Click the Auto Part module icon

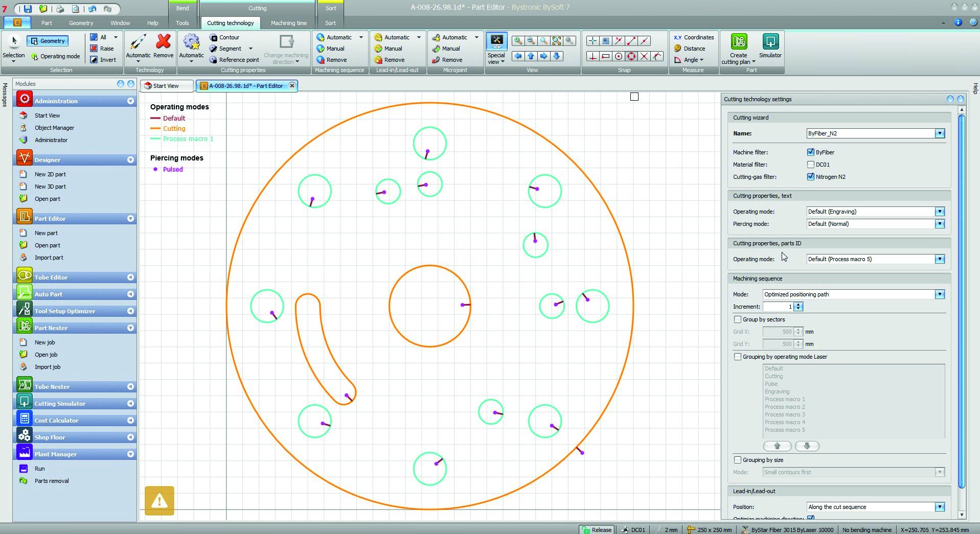24,292
